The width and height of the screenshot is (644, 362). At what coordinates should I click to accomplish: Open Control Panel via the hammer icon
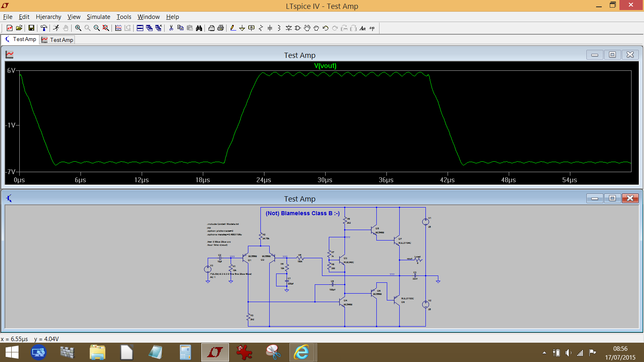click(43, 28)
